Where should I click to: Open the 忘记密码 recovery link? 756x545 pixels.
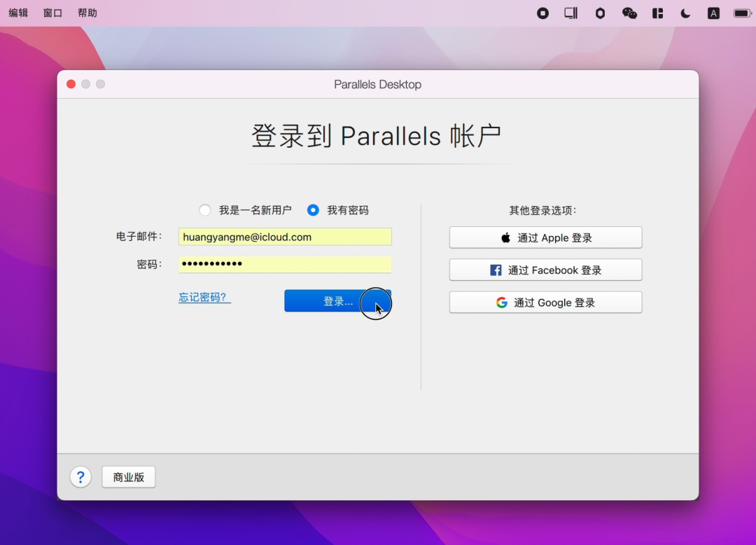coord(203,297)
